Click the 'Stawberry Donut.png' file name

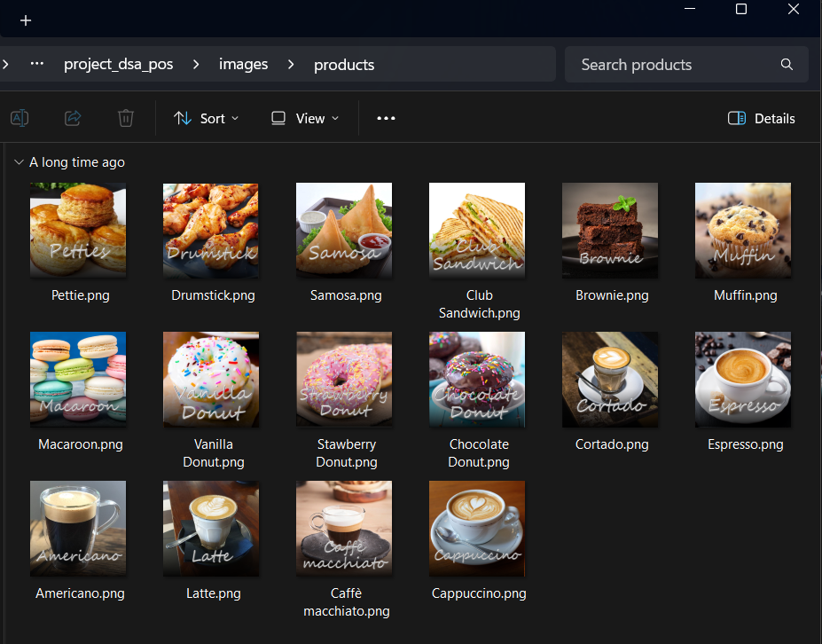pos(347,453)
